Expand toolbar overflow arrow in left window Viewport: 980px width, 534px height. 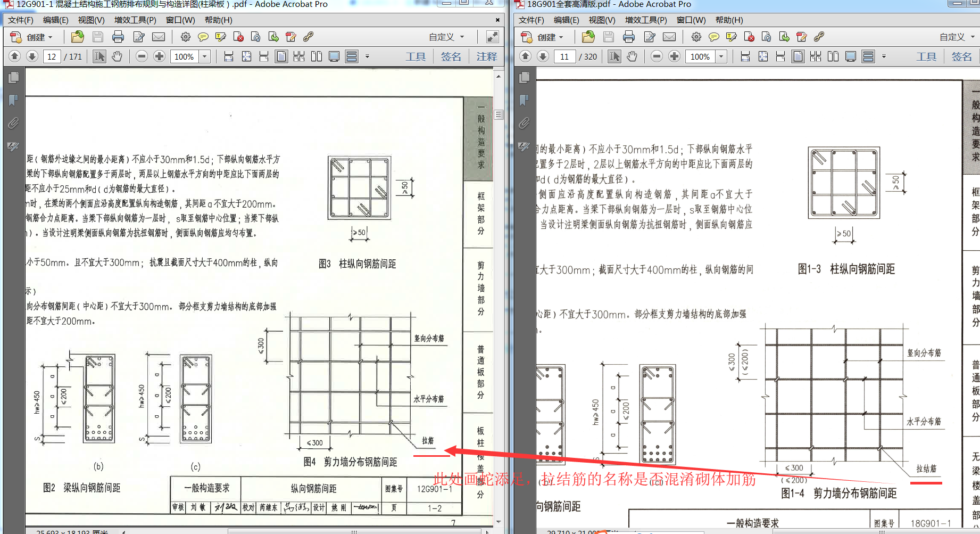(367, 56)
